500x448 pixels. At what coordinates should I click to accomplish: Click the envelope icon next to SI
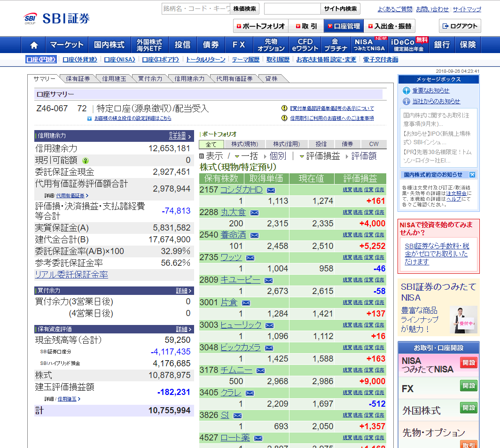click(x=237, y=416)
